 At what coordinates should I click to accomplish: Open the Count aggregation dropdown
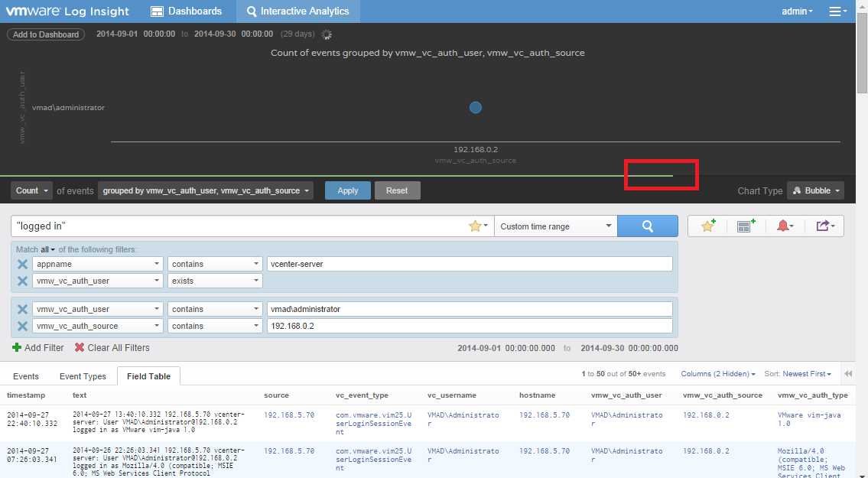(x=31, y=190)
